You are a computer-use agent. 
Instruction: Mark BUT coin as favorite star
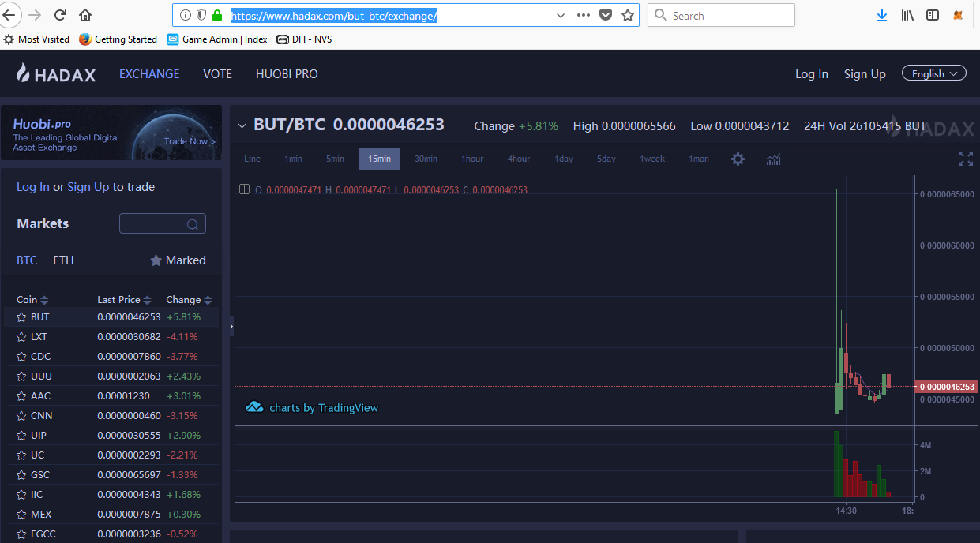(x=21, y=317)
